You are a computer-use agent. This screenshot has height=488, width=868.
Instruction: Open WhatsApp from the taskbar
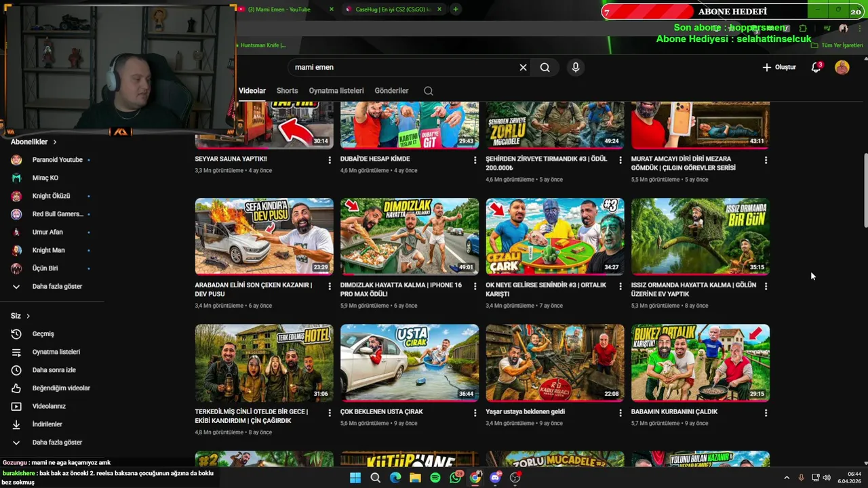point(455,478)
